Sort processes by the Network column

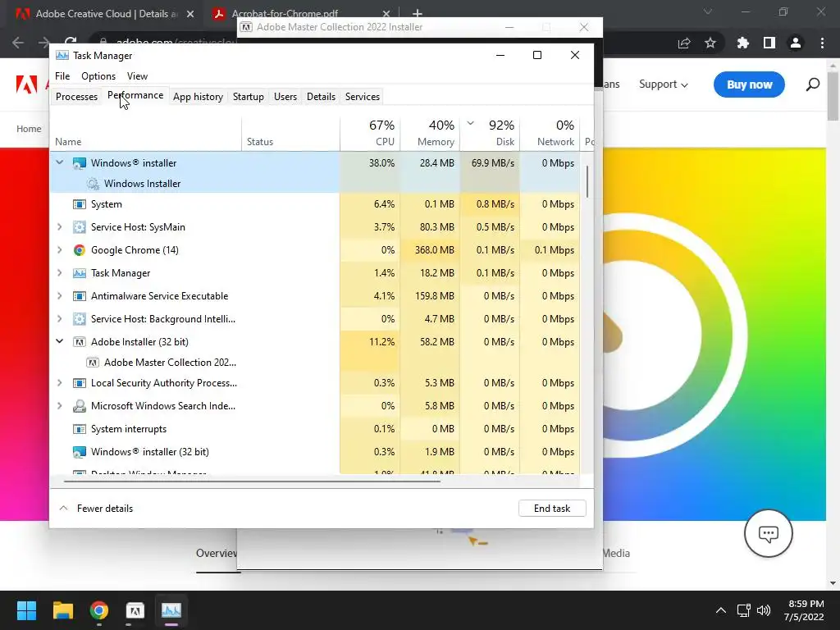coord(550,133)
